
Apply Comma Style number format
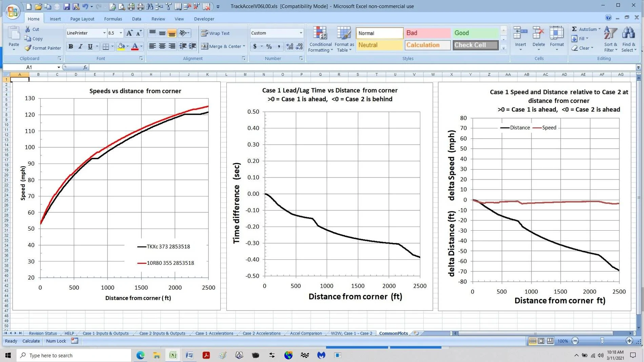click(x=279, y=46)
